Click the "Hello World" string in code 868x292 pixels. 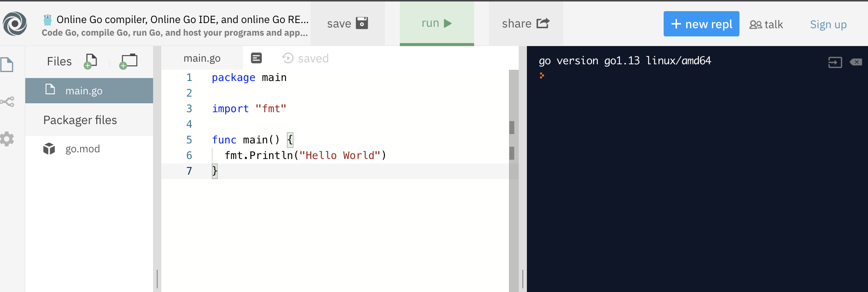tap(340, 155)
